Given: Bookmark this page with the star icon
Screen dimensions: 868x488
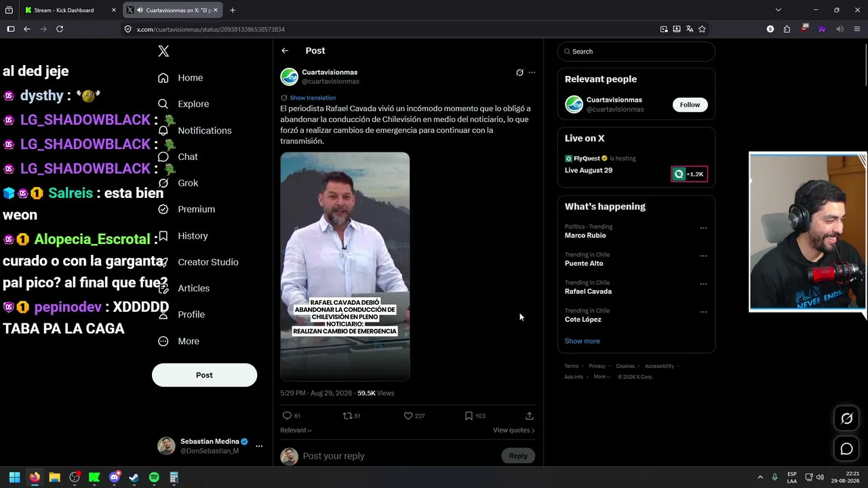Looking at the screenshot, I should coord(702,29).
